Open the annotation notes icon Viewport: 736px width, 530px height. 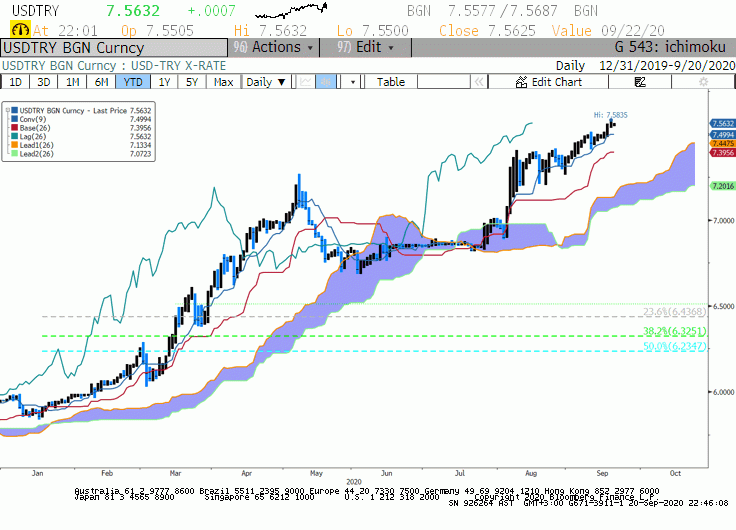click(640, 82)
